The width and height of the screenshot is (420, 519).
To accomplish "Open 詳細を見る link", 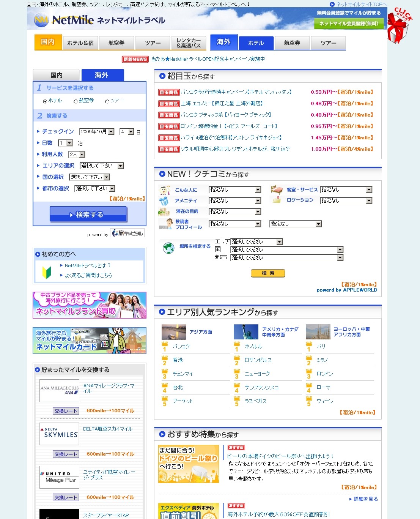I will point(366,499).
